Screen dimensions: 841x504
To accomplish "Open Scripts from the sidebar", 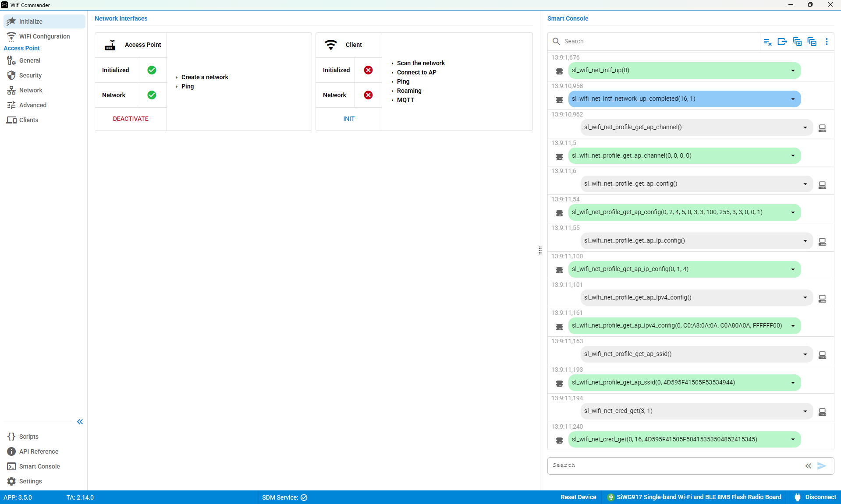I will click(x=44, y=437).
